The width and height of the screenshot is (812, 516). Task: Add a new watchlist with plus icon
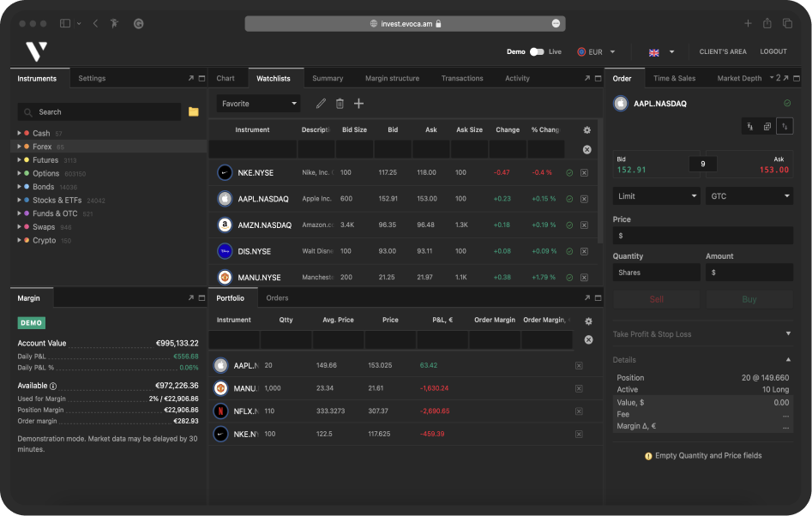click(x=359, y=104)
